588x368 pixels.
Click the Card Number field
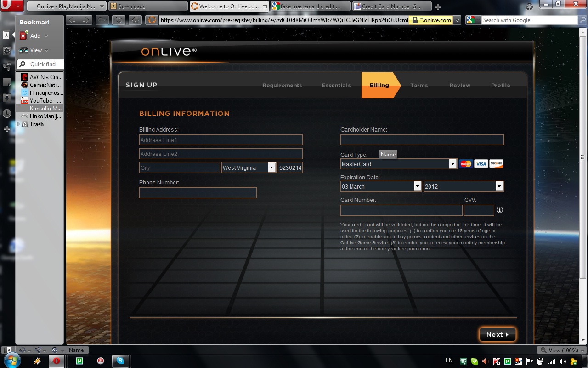(x=401, y=210)
